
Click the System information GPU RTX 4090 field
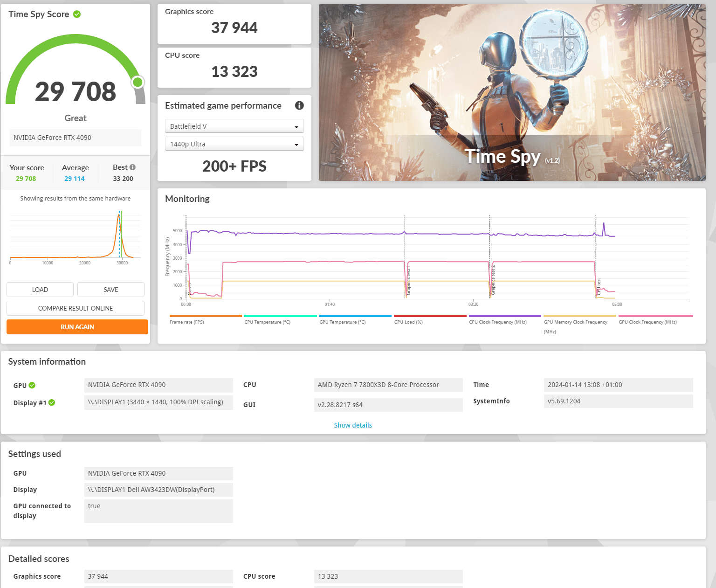158,385
